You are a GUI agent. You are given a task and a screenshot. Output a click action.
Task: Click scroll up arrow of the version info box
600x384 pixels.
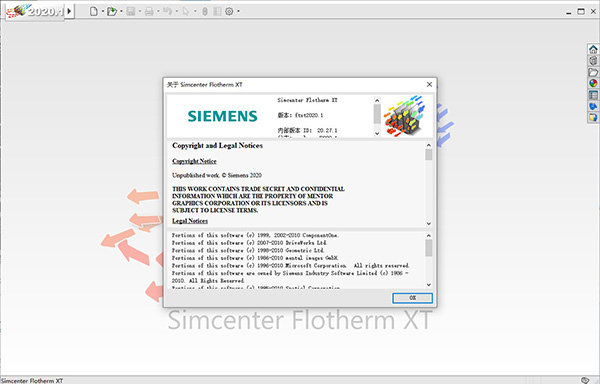click(x=377, y=100)
